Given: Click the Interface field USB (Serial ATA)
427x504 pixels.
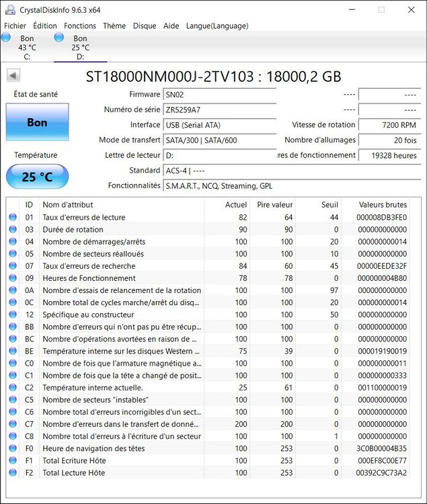Looking at the screenshot, I should (x=220, y=125).
